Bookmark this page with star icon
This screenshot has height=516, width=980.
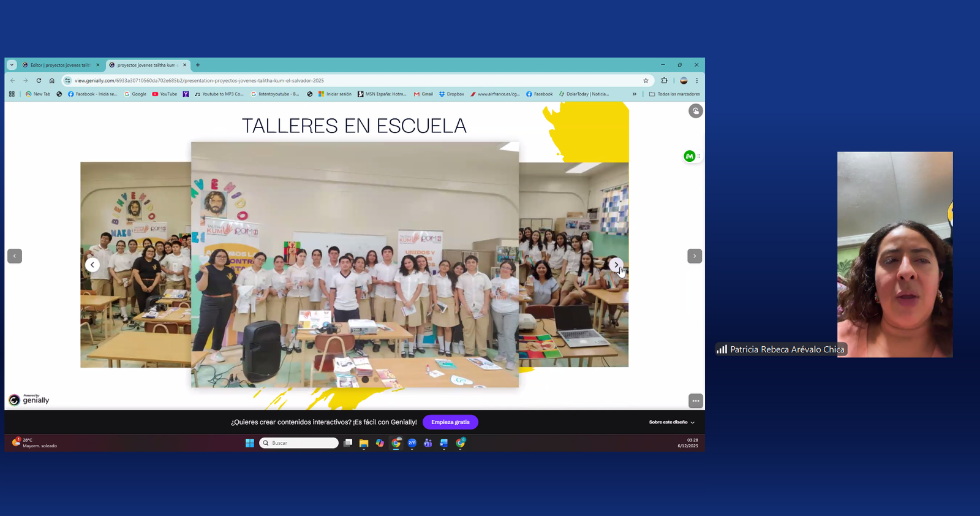(x=646, y=80)
